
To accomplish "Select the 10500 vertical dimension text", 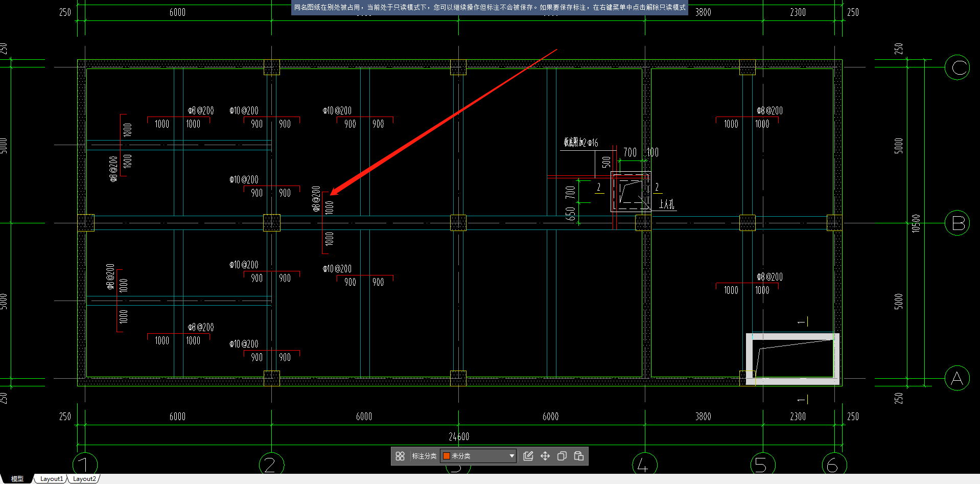I will (x=916, y=223).
